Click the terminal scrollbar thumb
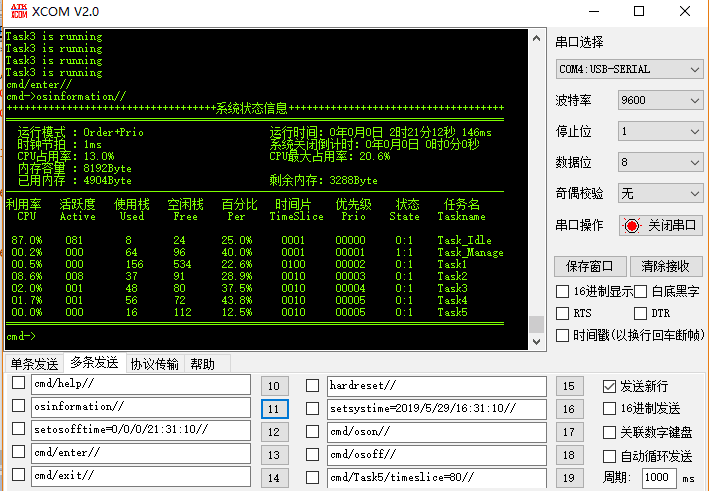Screen dimensions: 709x491 coord(537,324)
